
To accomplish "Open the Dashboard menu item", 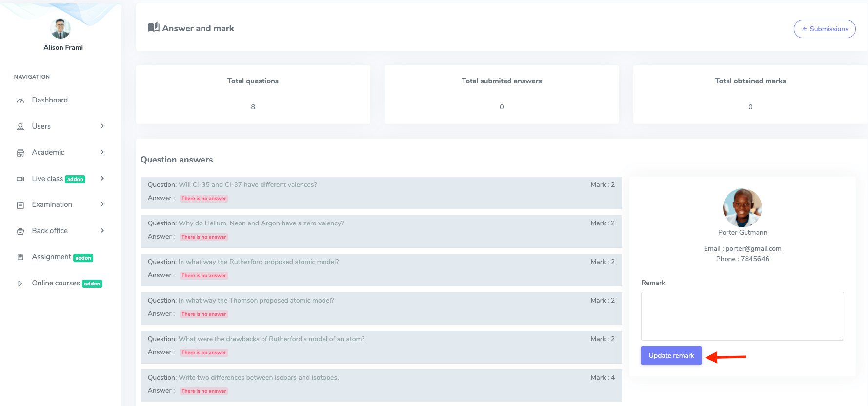I will [x=50, y=100].
